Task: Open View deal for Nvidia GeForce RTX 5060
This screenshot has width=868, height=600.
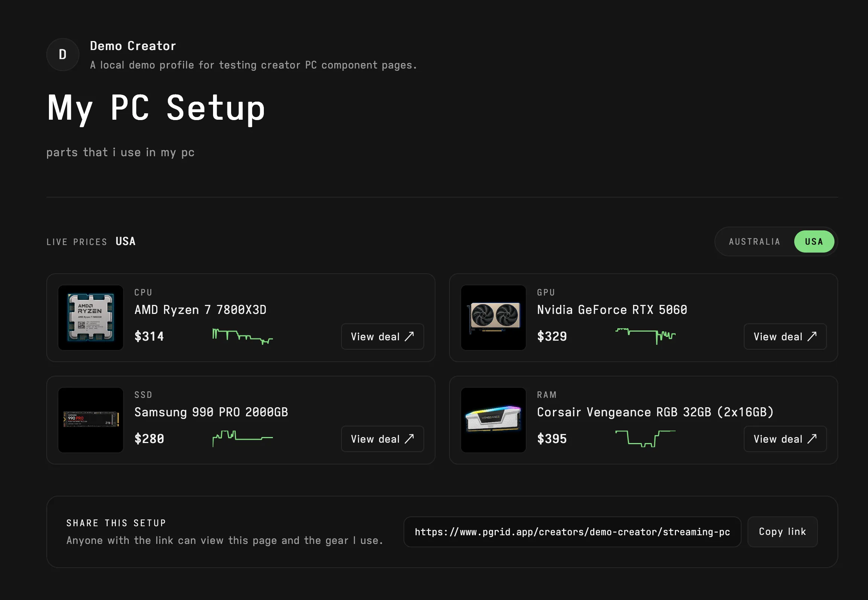Action: point(785,337)
